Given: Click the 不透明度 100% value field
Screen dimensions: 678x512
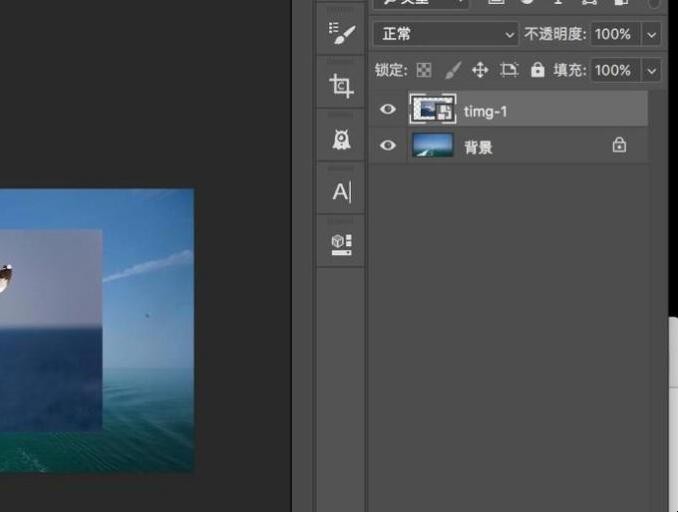Looking at the screenshot, I should (x=612, y=34).
